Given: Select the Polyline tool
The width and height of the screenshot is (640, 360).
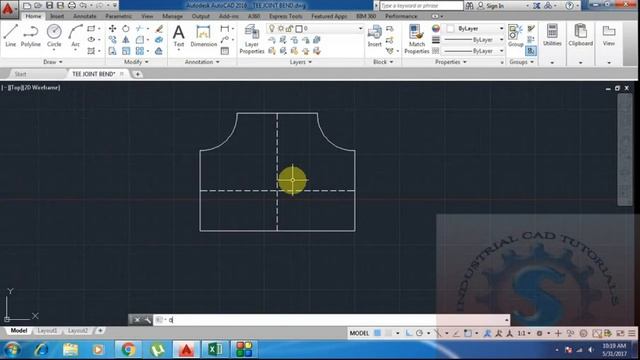Looking at the screenshot, I should point(31,36).
